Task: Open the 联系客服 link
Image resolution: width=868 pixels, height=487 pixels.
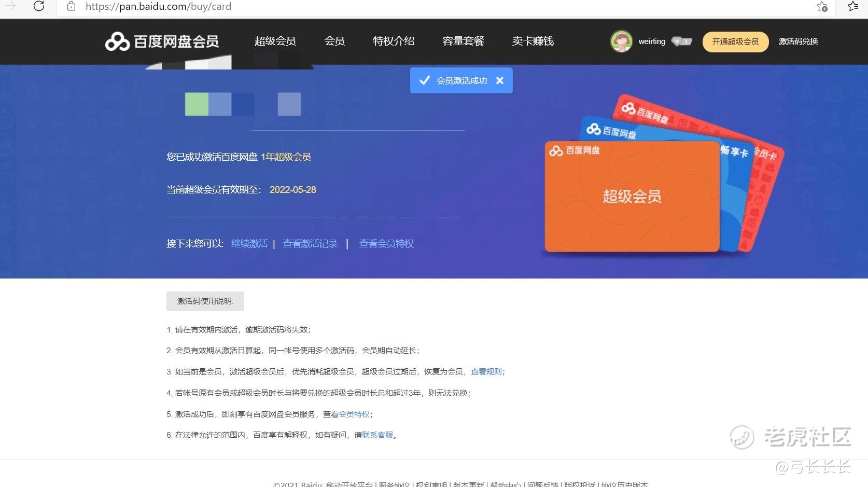Action: (377, 435)
